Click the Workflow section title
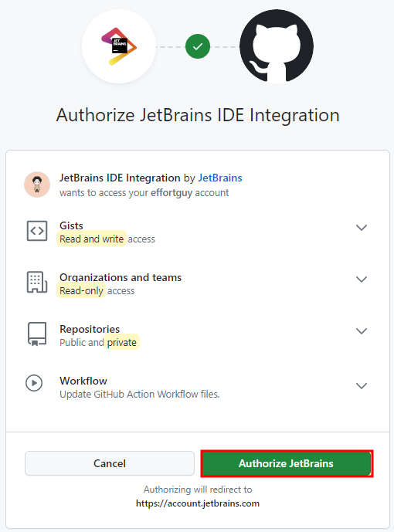This screenshot has width=394, height=532. (x=83, y=381)
